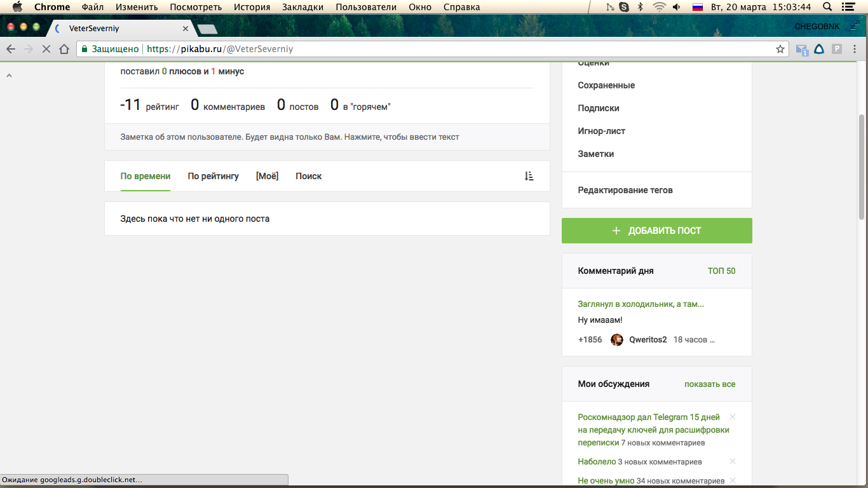This screenshot has height=488, width=868.
Task: Open the Chrome three-dot menu
Action: (x=855, y=49)
